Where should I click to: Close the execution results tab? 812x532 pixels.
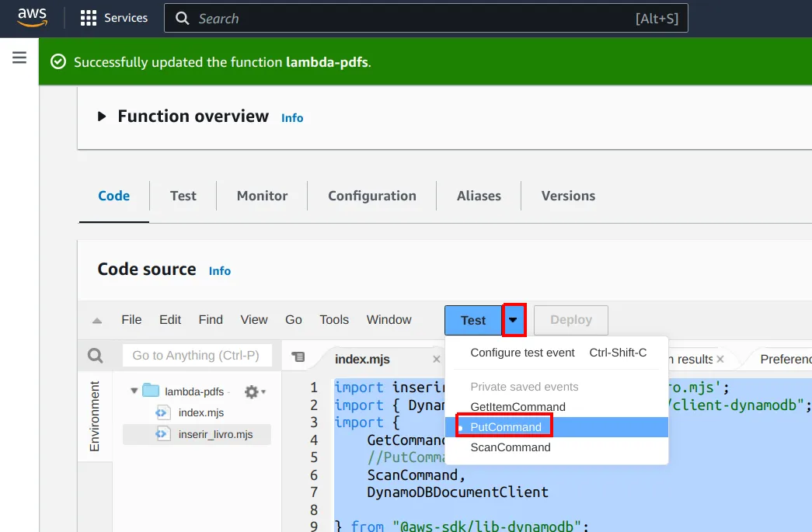(x=720, y=359)
